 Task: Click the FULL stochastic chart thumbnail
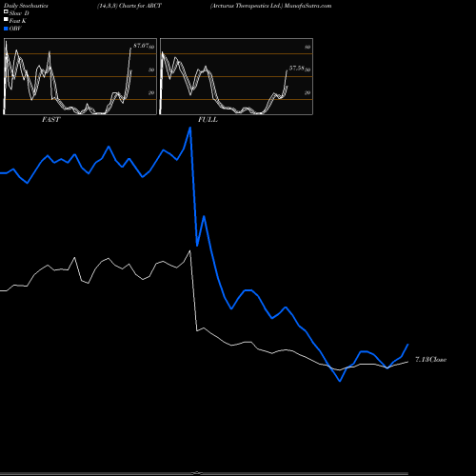(x=236, y=76)
